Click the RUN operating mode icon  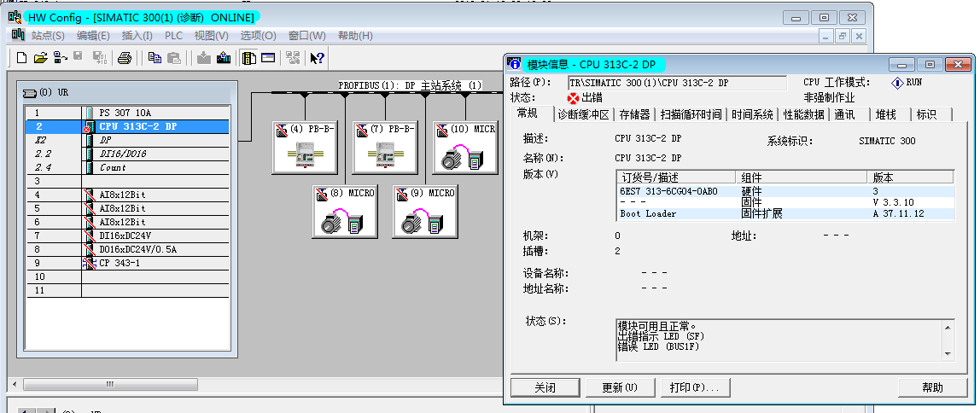897,83
